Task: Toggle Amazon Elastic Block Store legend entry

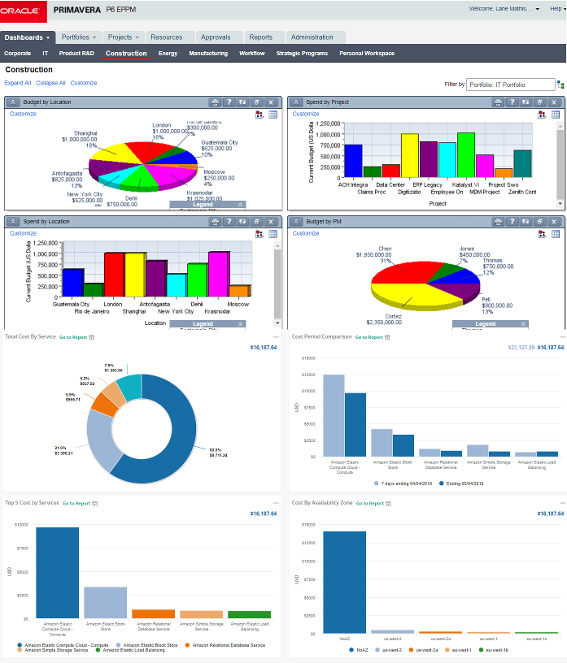Action: pyautogui.click(x=147, y=645)
